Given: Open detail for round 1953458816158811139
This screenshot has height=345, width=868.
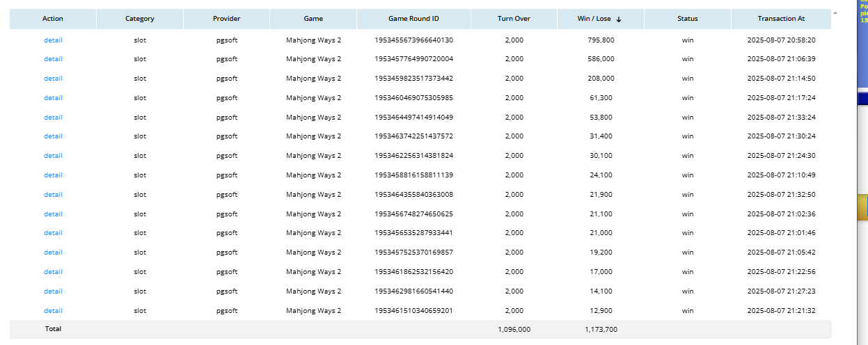Looking at the screenshot, I should [x=53, y=175].
